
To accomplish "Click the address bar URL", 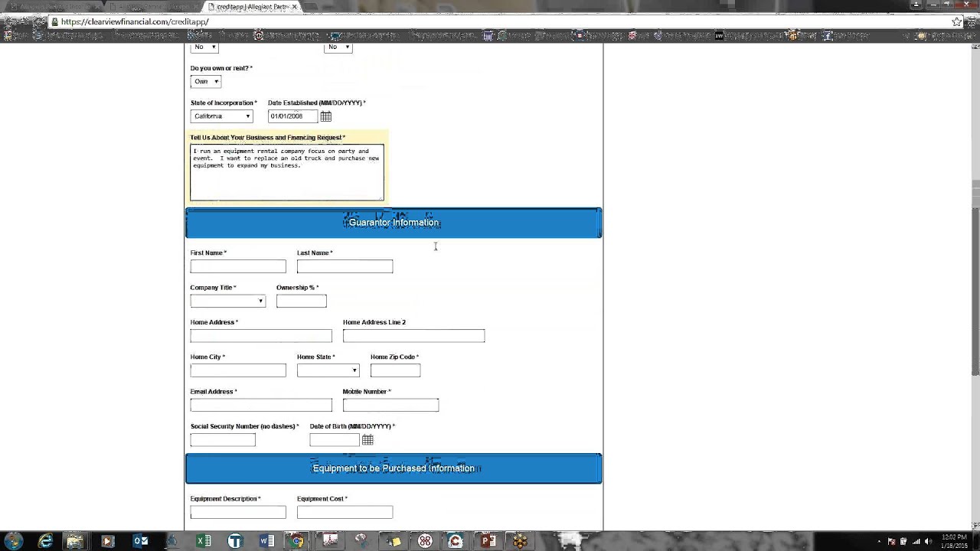I will coord(135,21).
